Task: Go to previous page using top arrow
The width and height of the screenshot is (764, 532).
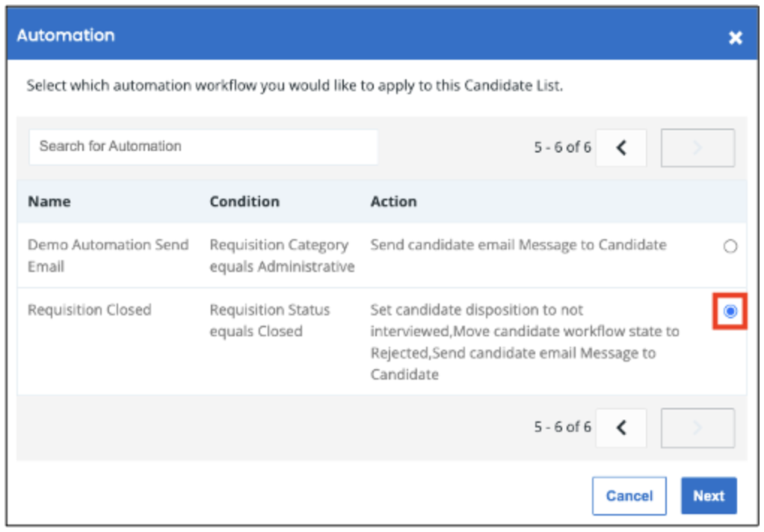Action: (621, 148)
